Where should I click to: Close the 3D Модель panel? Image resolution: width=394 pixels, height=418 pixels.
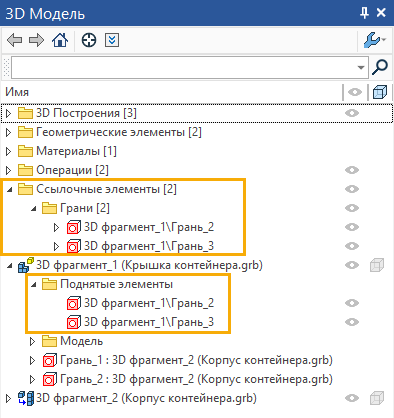tap(381, 13)
